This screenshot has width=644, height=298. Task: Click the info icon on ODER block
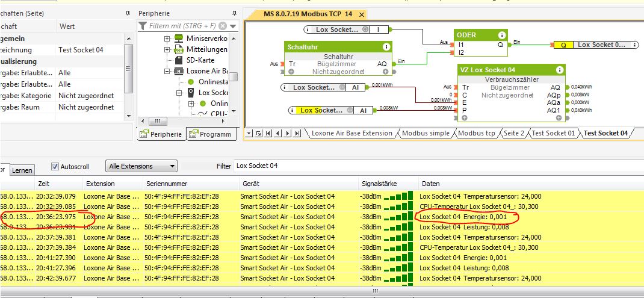(x=501, y=35)
